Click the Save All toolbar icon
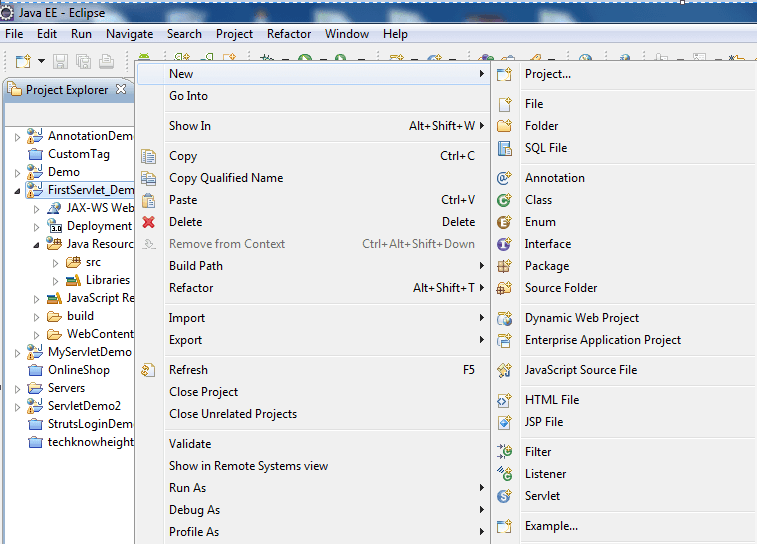Screen dimensions: 757x544 coord(84,61)
